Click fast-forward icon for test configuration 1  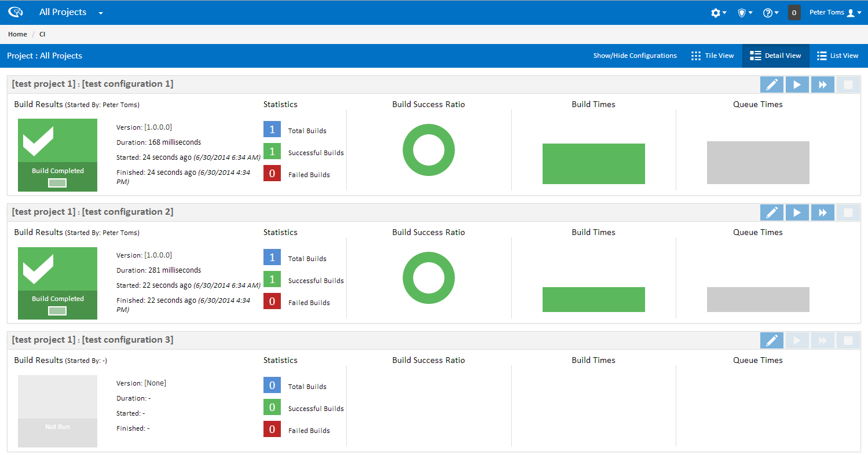pos(823,85)
